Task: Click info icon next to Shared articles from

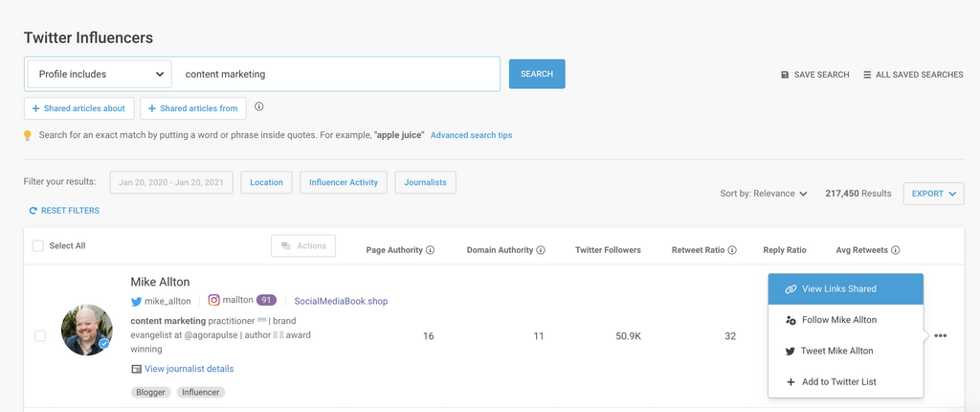Action: (259, 108)
